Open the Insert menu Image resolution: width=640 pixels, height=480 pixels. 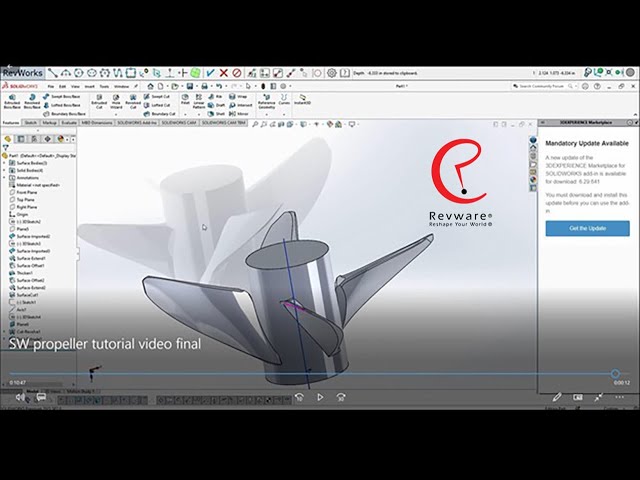point(89,87)
